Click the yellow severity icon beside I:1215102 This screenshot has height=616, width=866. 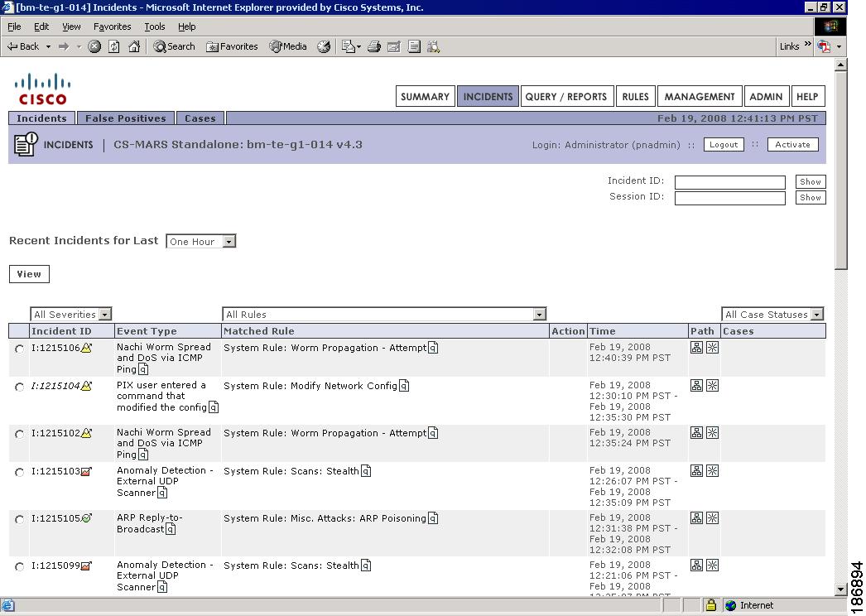point(84,431)
